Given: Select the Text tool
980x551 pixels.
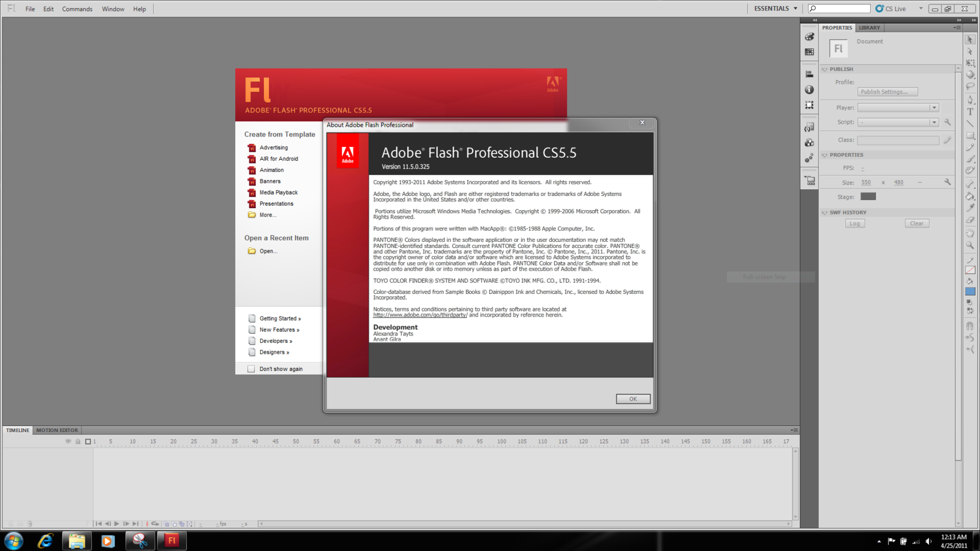Looking at the screenshot, I should [970, 111].
